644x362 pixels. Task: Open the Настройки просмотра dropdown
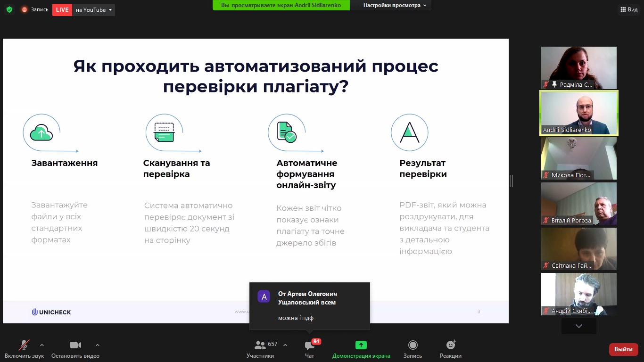(x=395, y=5)
